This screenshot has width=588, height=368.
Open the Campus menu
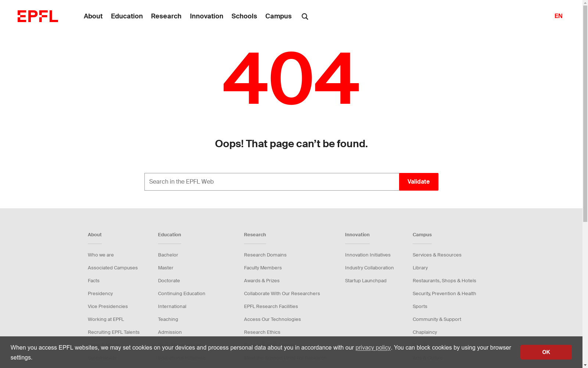(279, 16)
